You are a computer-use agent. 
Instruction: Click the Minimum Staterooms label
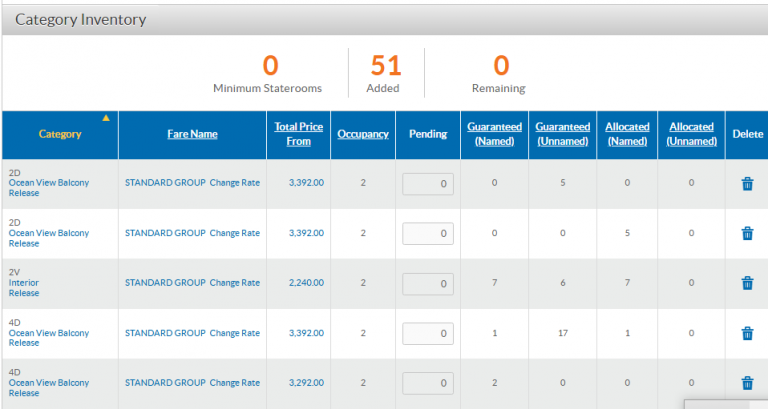click(267, 89)
